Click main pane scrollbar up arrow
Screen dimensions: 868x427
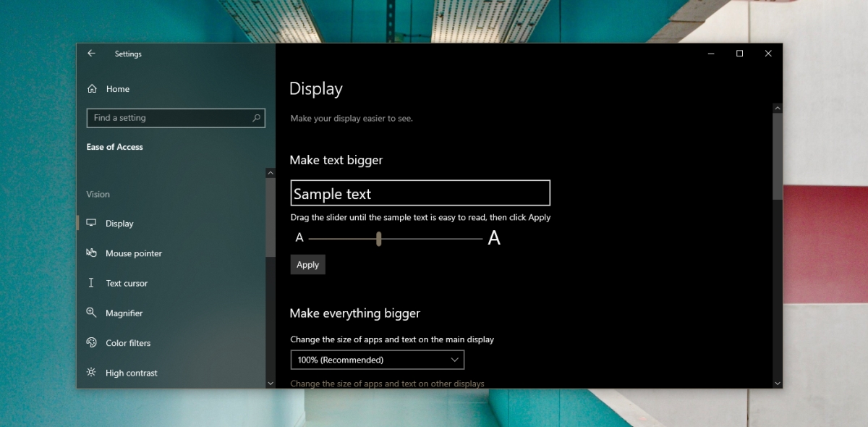[x=778, y=108]
